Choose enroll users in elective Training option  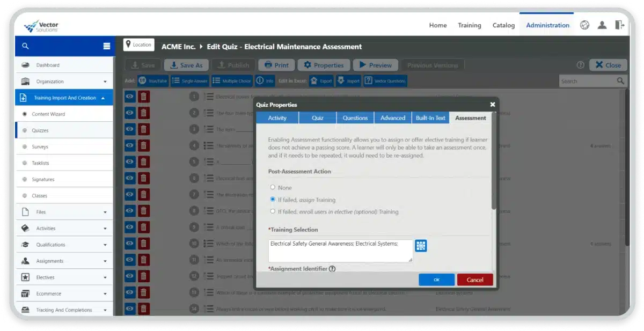[273, 211]
